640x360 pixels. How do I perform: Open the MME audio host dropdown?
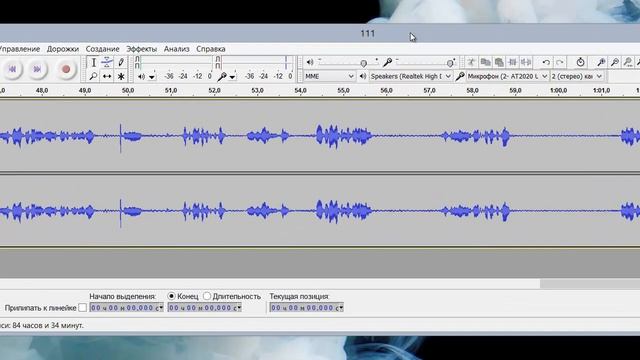point(329,76)
